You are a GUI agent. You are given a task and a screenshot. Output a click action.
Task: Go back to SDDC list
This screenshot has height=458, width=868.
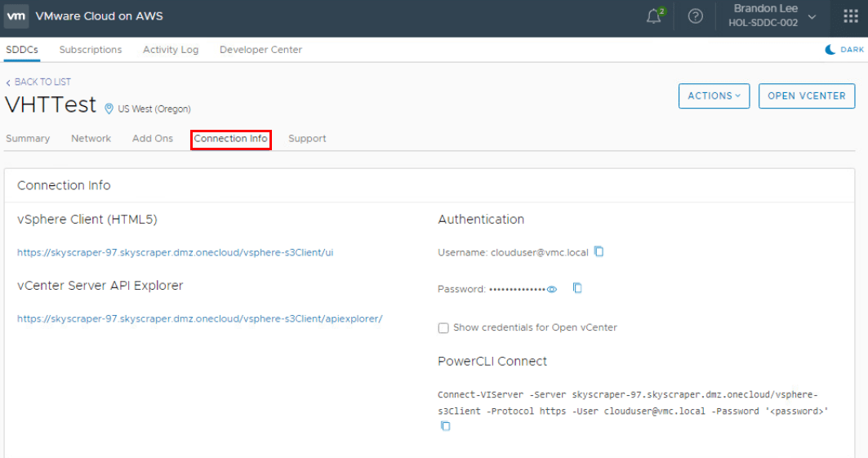[38, 82]
